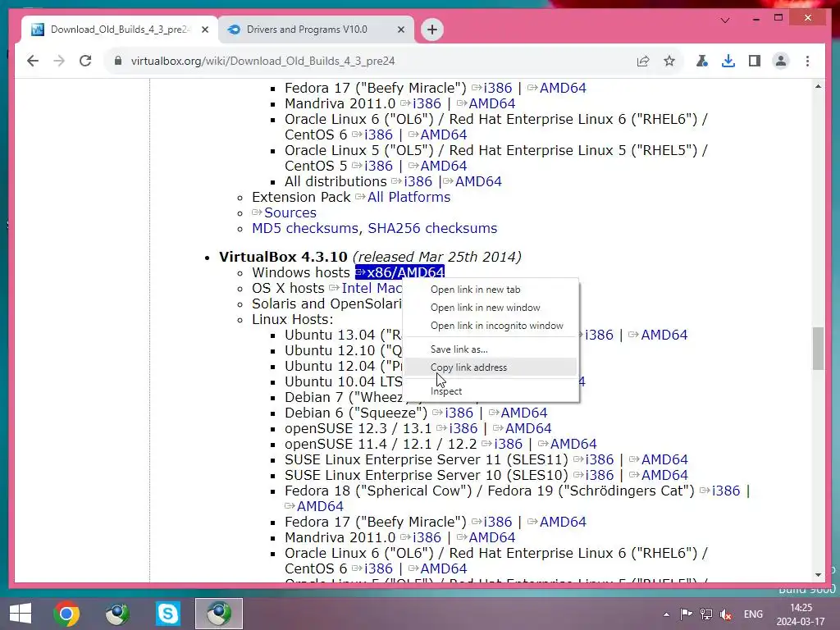The image size is (840, 630).
Task: Show hidden system tray icons
Action: (666, 614)
